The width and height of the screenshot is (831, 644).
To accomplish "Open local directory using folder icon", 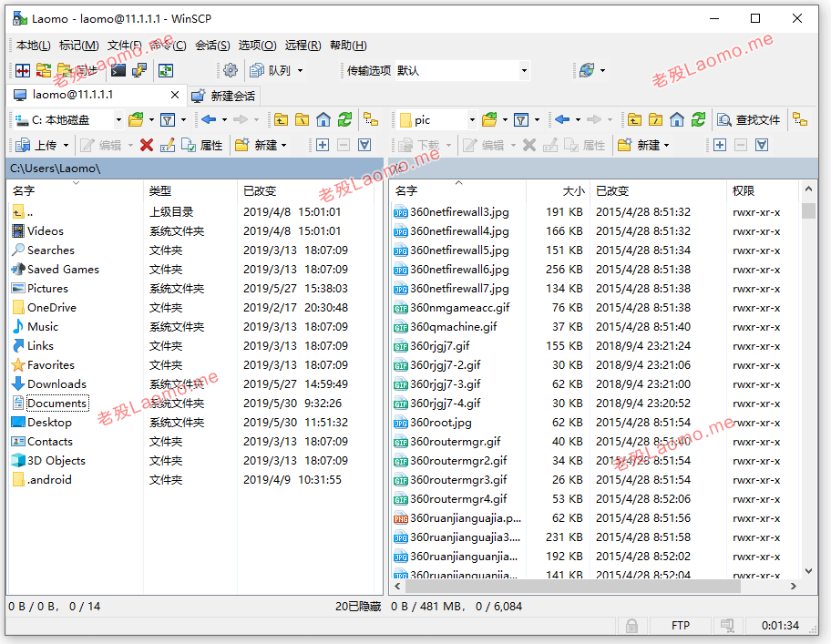I will pos(136,120).
